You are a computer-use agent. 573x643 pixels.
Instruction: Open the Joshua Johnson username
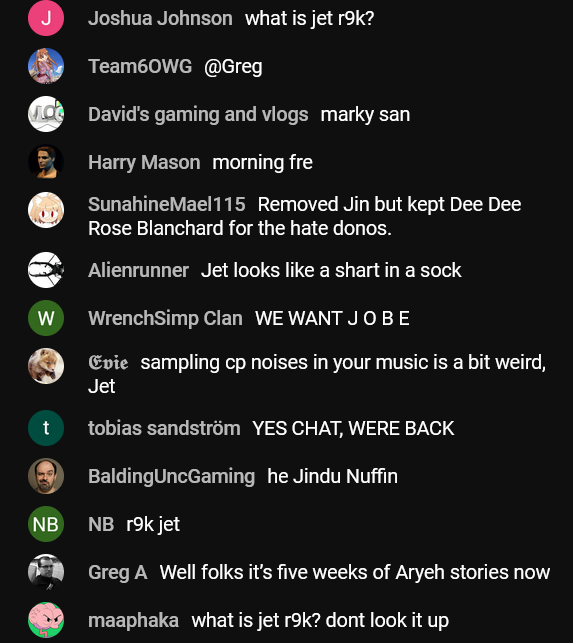(160, 18)
